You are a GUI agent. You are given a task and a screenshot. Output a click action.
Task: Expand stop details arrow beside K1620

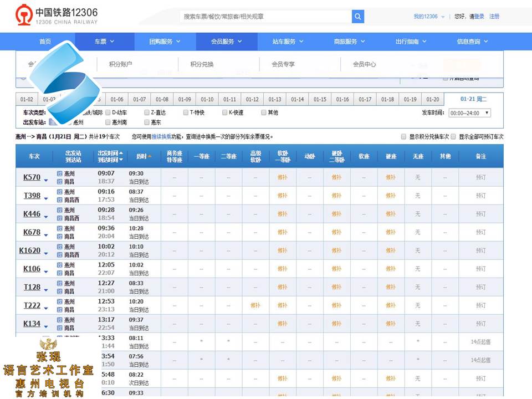46,253
